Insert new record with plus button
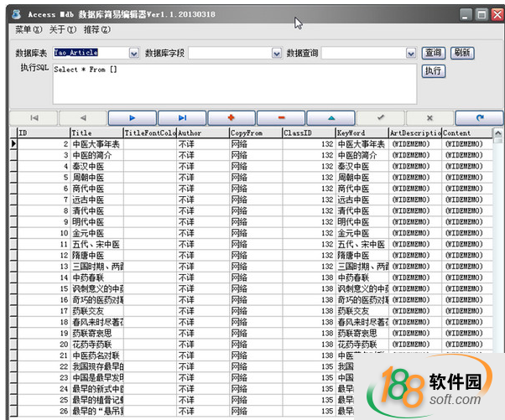Image resolution: width=505 pixels, height=420 pixels. (x=231, y=117)
